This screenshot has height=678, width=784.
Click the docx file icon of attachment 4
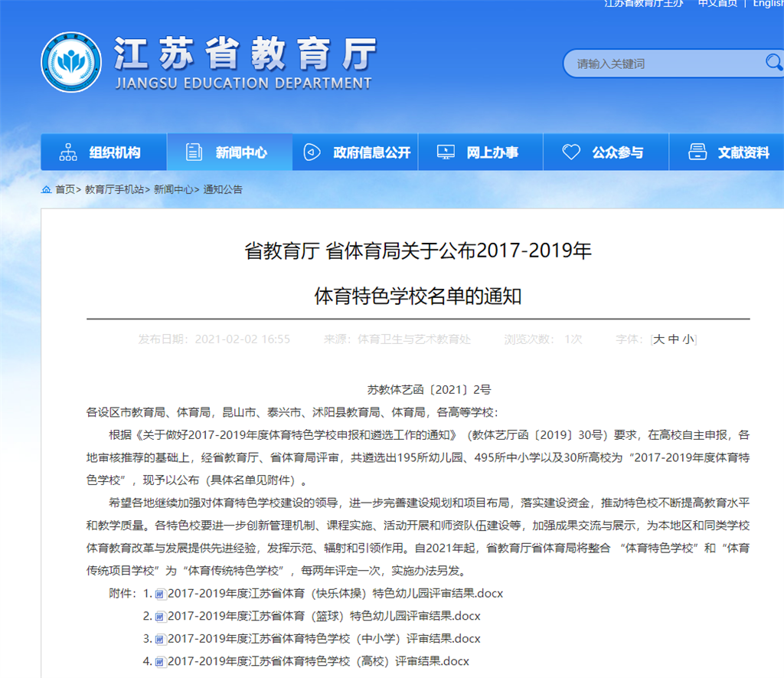click(159, 662)
